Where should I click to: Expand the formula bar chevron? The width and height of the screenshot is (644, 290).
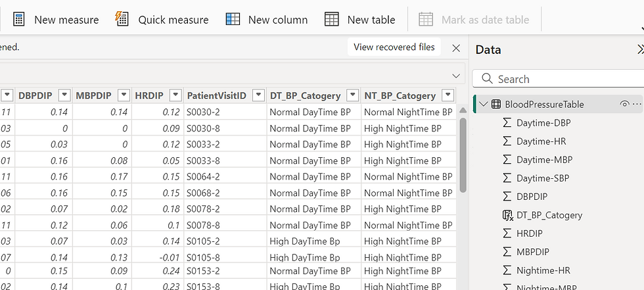(x=456, y=76)
